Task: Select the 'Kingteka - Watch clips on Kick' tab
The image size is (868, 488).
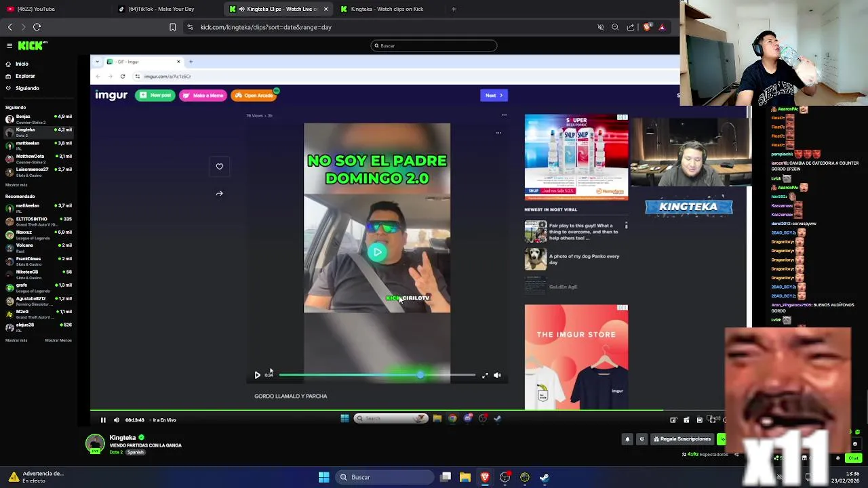Action: (x=391, y=9)
